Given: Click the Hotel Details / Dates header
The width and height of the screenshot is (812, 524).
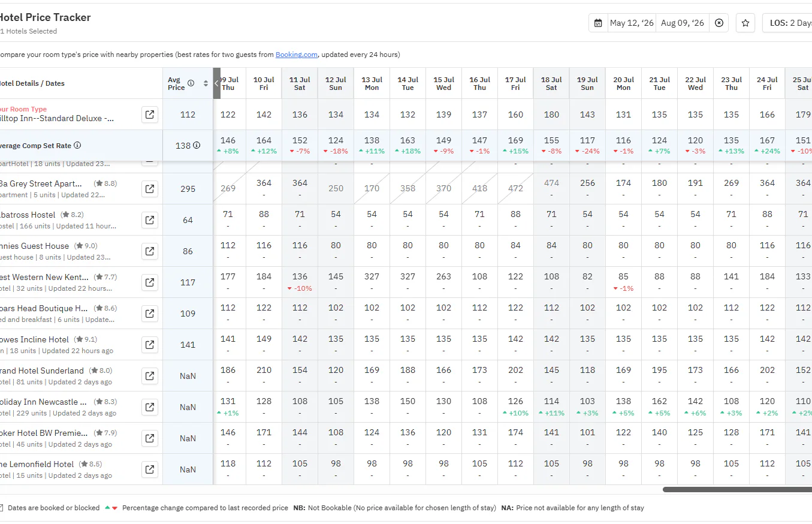Looking at the screenshot, I should (x=32, y=83).
